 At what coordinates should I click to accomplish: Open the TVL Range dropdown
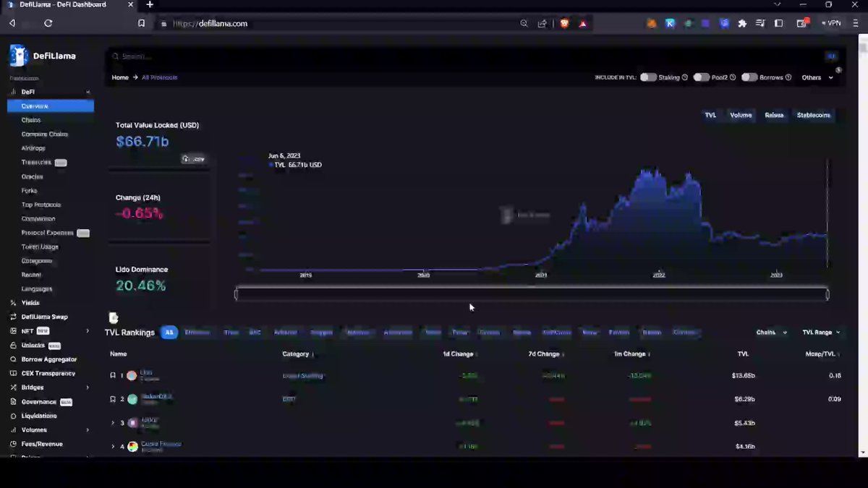coord(822,333)
